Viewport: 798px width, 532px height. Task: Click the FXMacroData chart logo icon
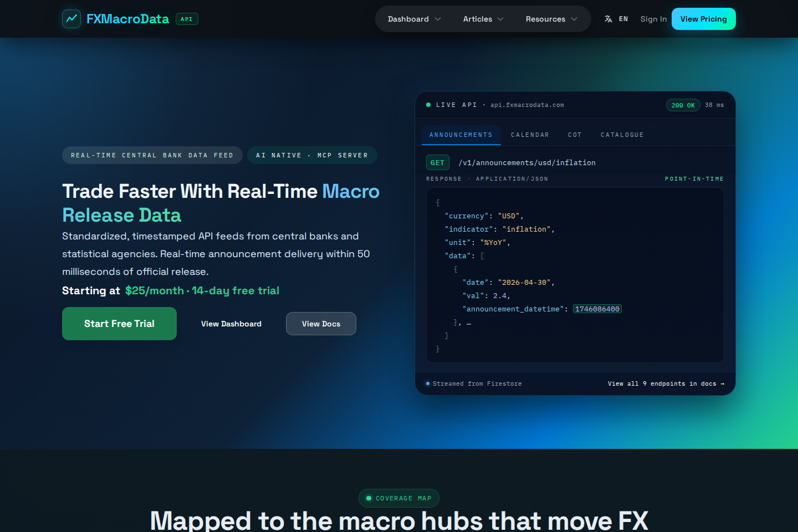pyautogui.click(x=71, y=19)
